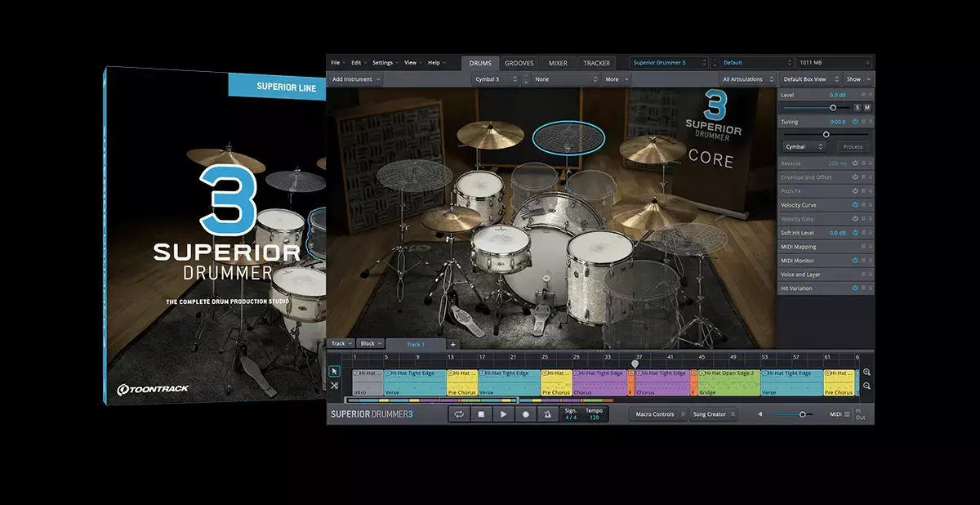Collapse the Level section chevron
Viewport: 980px width, 505px height.
tap(871, 95)
